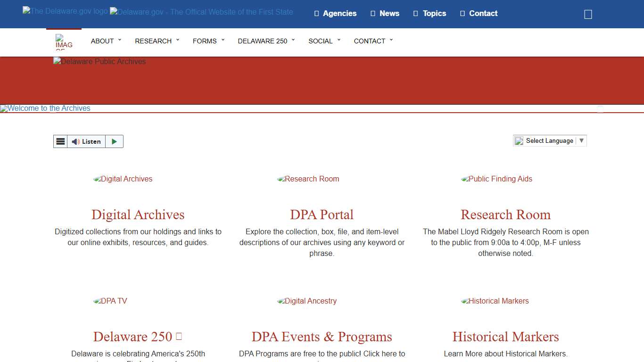This screenshot has width=644, height=362.
Task: Open the Digital Archives thumbnail icon
Action: coord(123,179)
